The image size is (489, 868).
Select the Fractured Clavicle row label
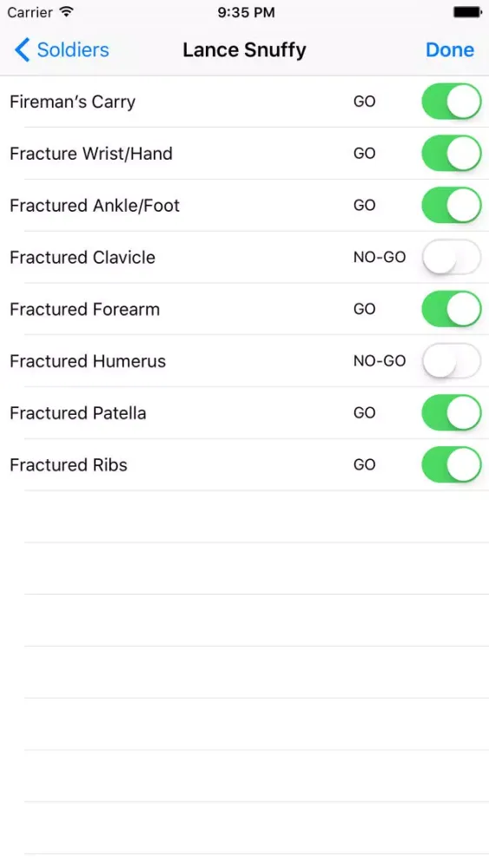click(83, 258)
